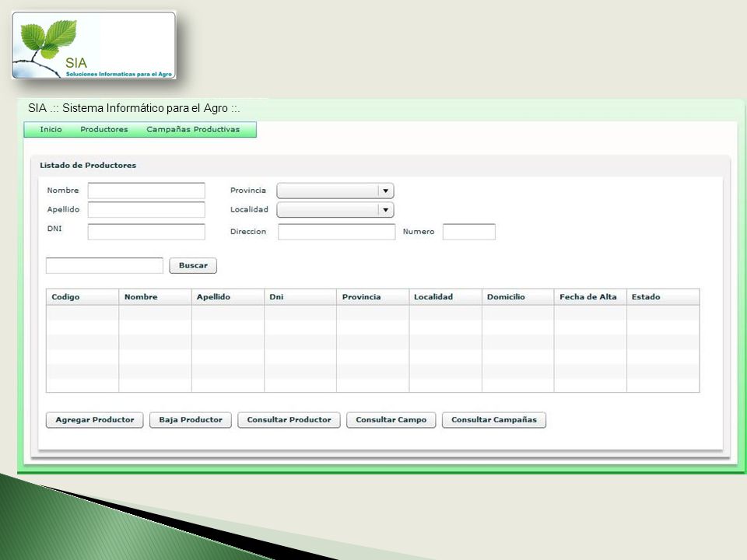
Task: Sort by the Localidad column header
Action: tap(446, 297)
